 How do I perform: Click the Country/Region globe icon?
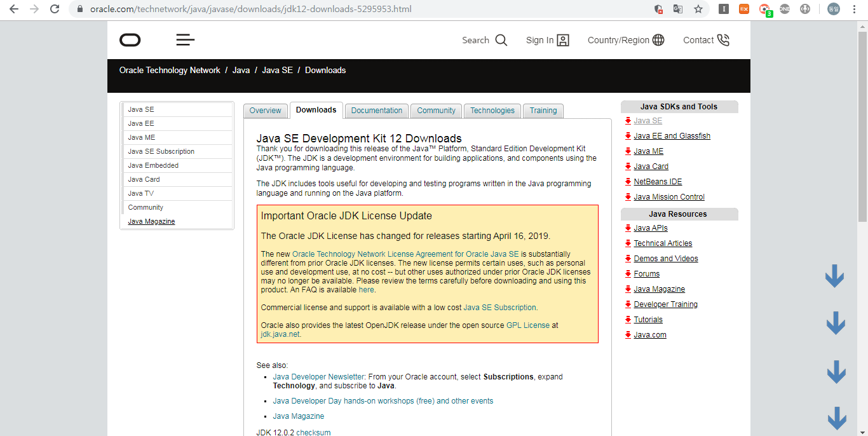point(658,40)
